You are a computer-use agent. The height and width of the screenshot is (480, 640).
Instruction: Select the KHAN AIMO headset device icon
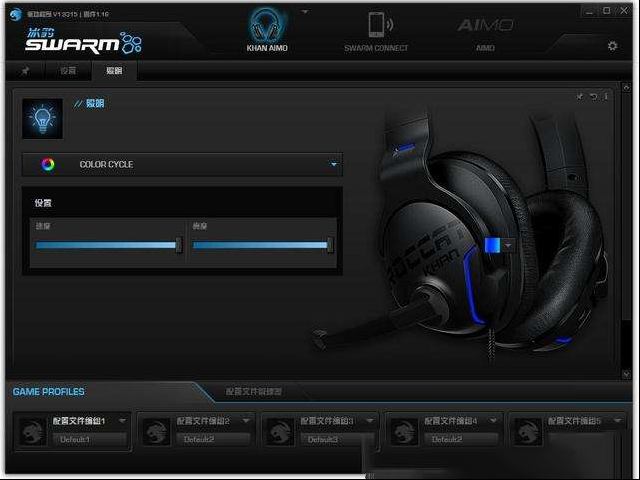[x=267, y=25]
